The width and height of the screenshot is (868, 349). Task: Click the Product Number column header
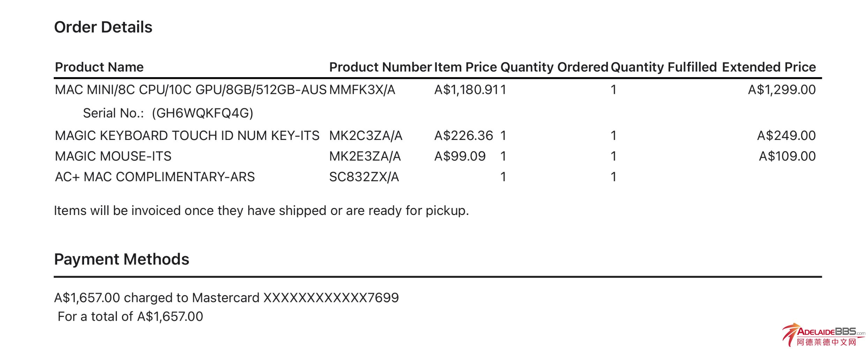coord(380,67)
